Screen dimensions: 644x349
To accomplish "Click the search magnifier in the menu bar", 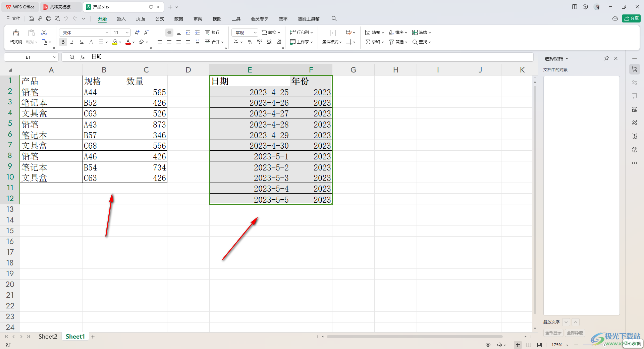I will click(x=334, y=19).
